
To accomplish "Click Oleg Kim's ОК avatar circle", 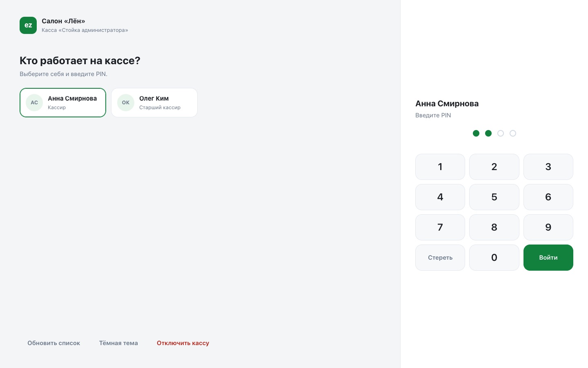I will click(126, 103).
